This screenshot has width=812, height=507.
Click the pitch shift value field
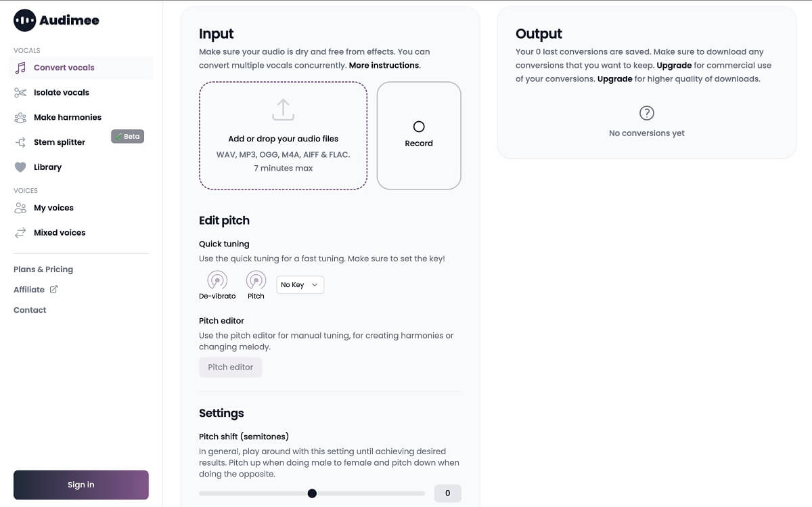(447, 493)
